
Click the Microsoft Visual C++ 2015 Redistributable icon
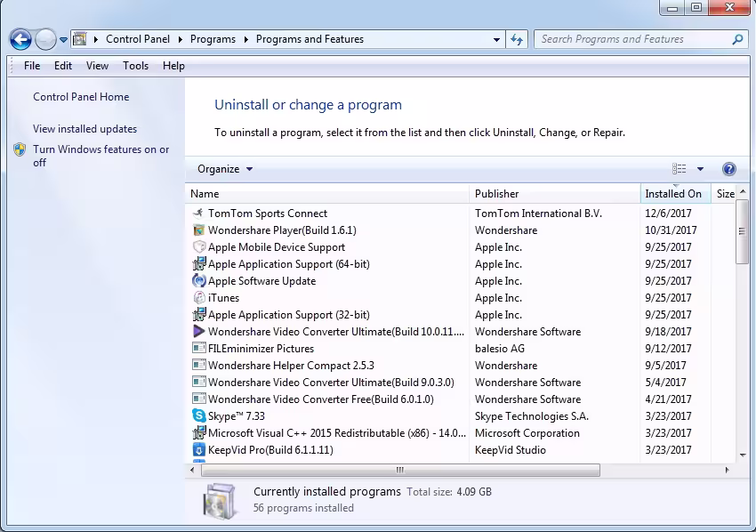198,432
